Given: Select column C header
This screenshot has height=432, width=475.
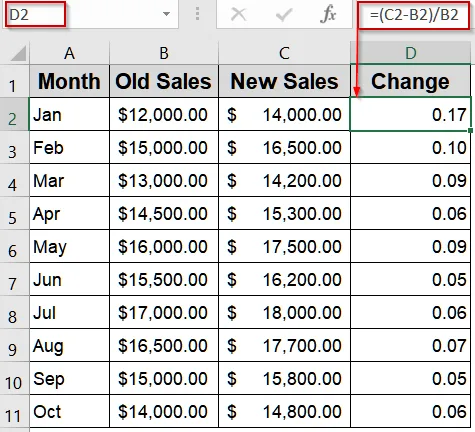Looking at the screenshot, I should coord(284,53).
